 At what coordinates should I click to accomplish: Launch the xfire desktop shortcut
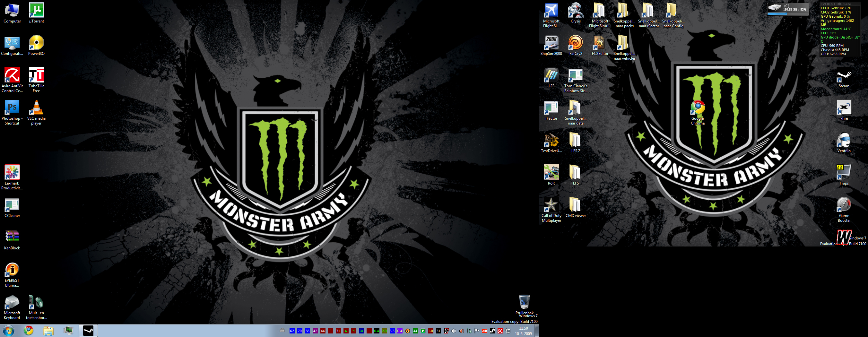pos(844,110)
